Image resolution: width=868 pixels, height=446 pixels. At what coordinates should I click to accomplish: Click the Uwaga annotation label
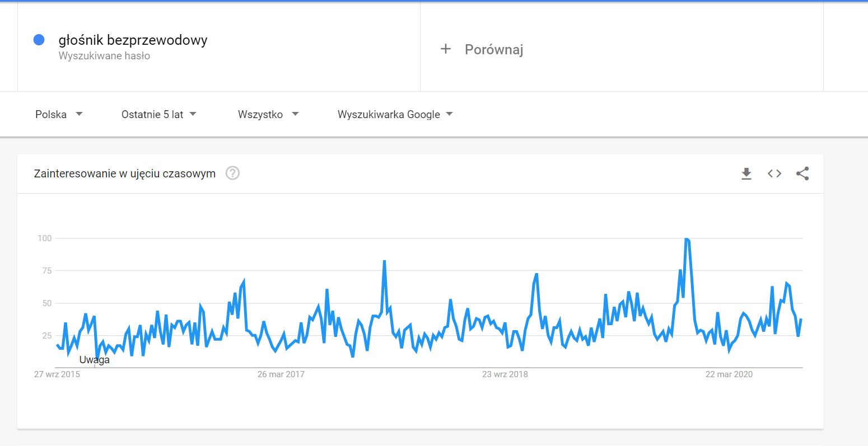coord(95,359)
